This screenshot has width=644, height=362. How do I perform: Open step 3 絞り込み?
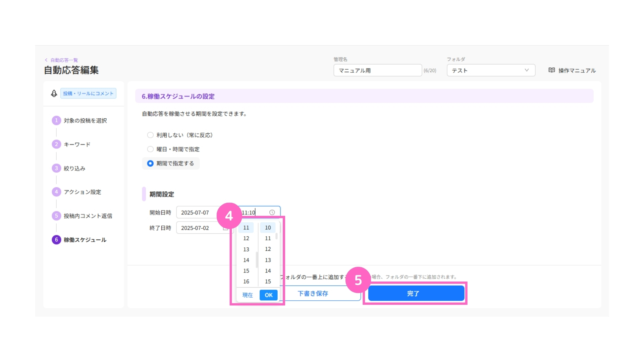[69, 168]
